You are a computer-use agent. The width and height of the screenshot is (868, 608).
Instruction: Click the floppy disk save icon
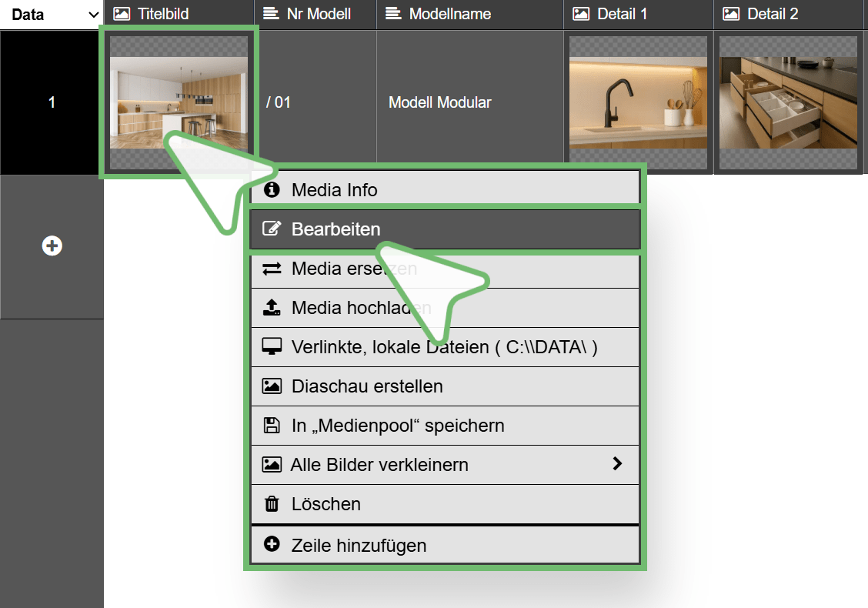(272, 426)
